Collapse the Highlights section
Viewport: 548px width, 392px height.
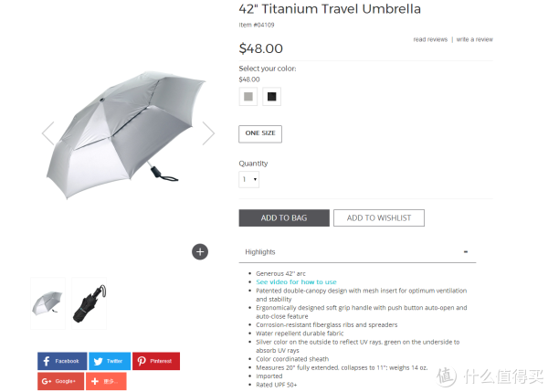466,252
